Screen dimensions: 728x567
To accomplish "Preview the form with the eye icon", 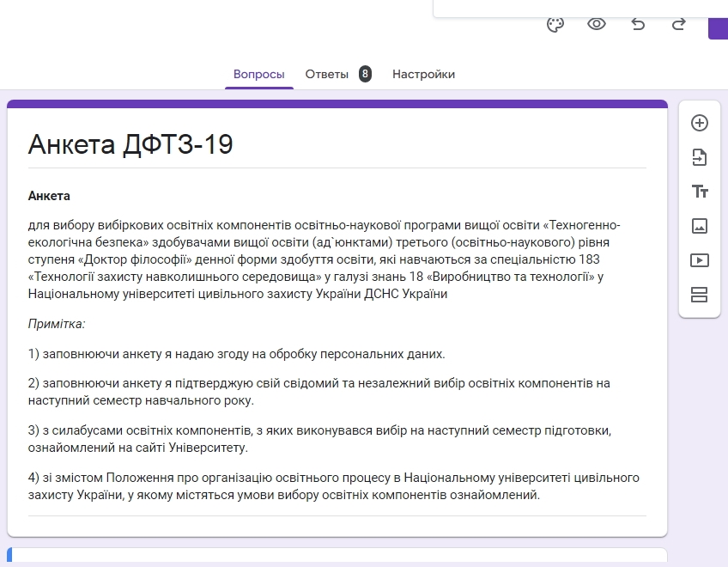I will pyautogui.click(x=597, y=24).
